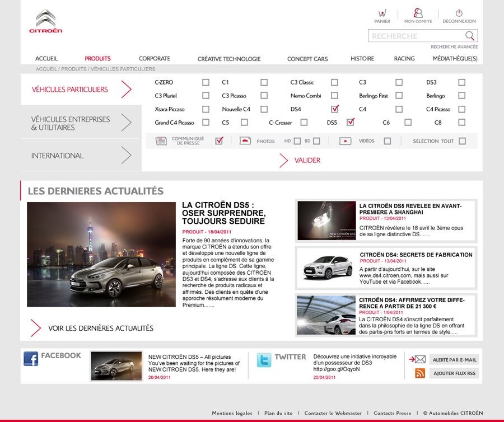
Task: Open Plan du site footer link
Action: pyautogui.click(x=278, y=413)
